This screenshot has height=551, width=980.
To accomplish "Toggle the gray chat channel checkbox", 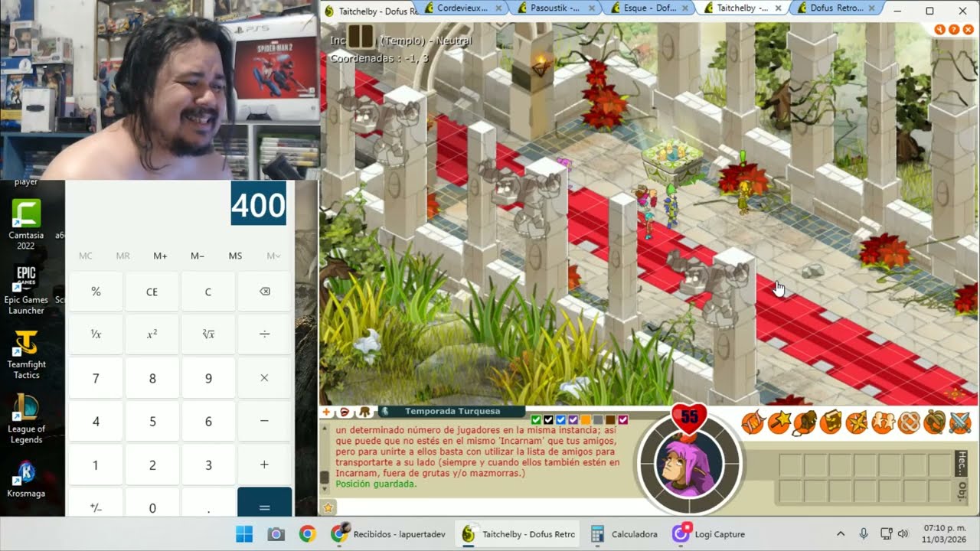I will point(598,419).
